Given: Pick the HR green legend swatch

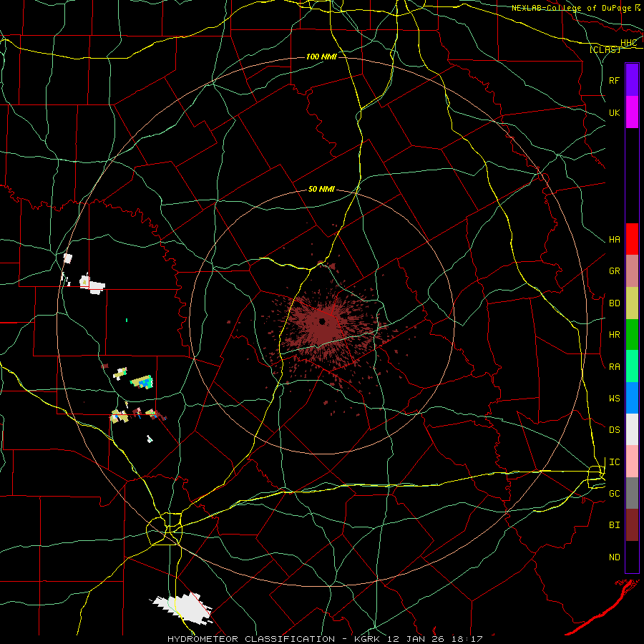Looking at the screenshot, I should [x=632, y=335].
